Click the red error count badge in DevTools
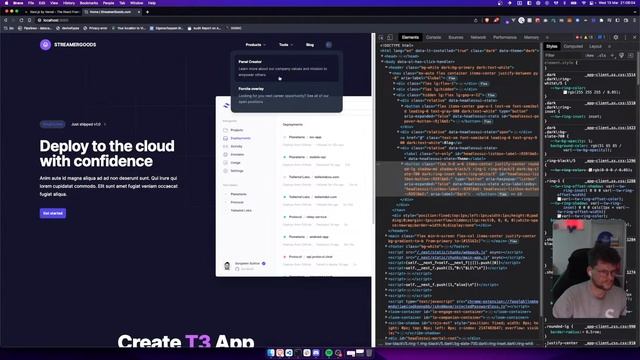This screenshot has height=360, width=640. click(578, 38)
